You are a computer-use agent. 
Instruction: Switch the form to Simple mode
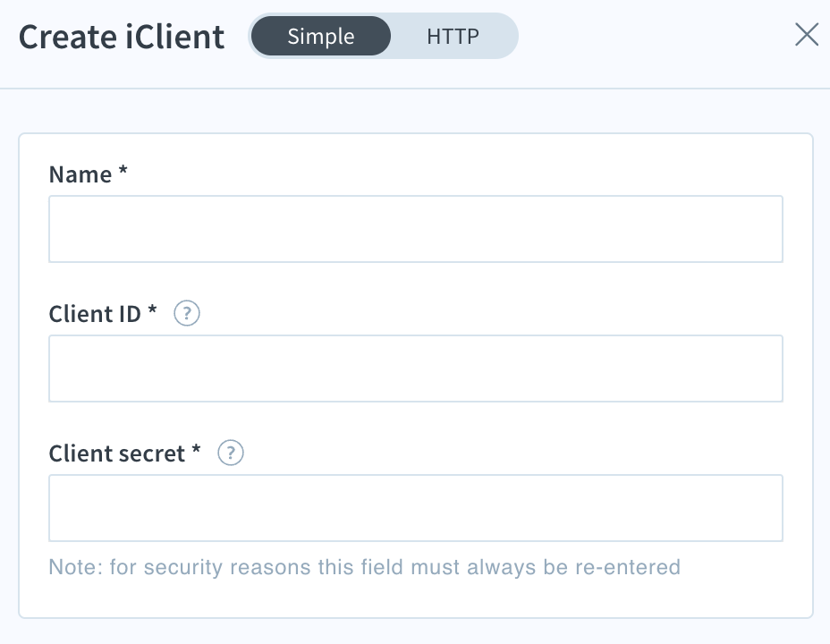pyautogui.click(x=321, y=36)
